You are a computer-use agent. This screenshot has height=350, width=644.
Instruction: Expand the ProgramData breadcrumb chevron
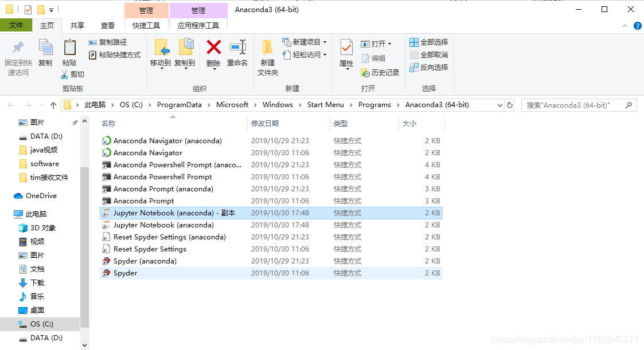tap(209, 105)
